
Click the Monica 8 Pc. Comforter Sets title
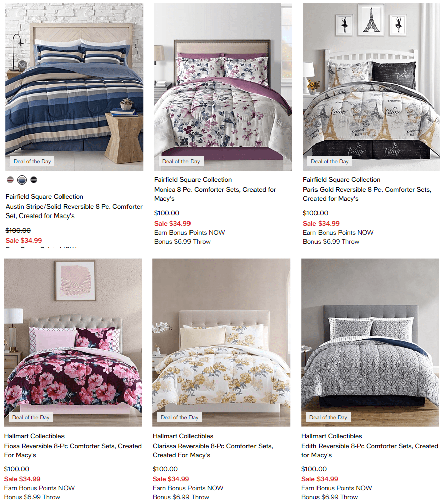(215, 194)
